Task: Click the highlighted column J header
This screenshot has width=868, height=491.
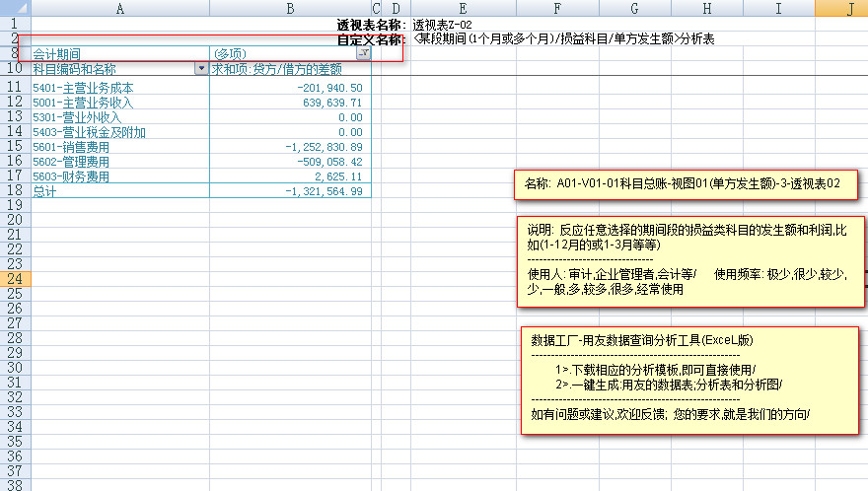Action: pyautogui.click(x=849, y=8)
